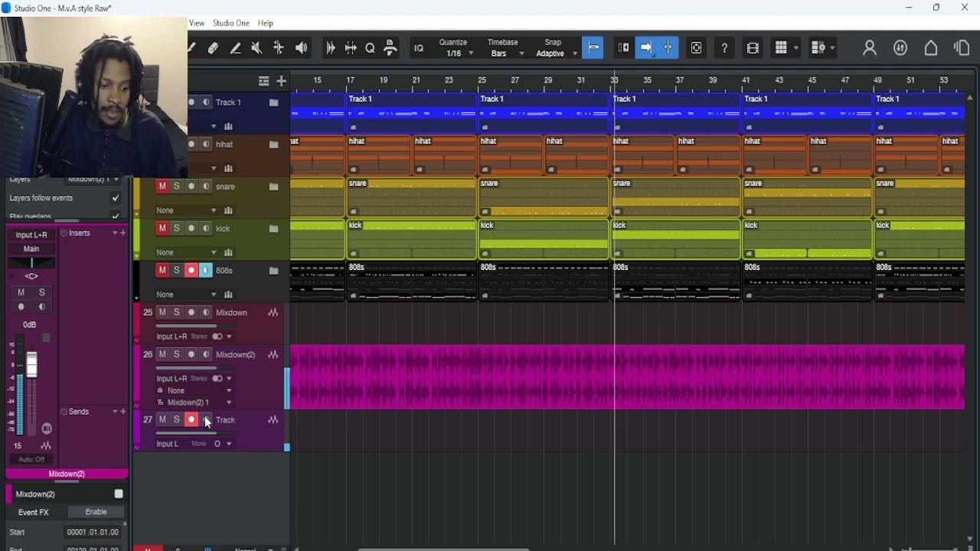Viewport: 980px width, 551px height.
Task: Select the Listen (speaker) tool
Action: (x=302, y=48)
